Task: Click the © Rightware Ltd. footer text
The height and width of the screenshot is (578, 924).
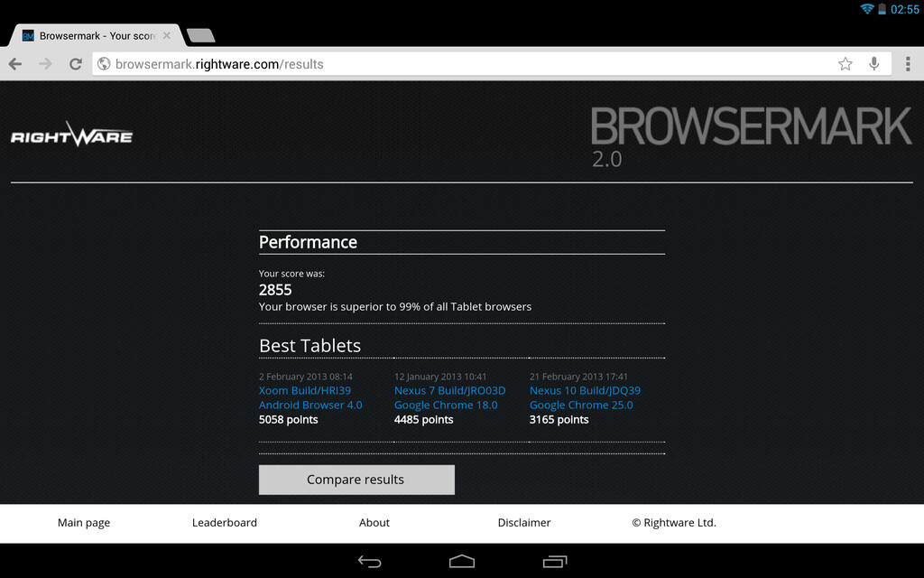Action: (674, 523)
